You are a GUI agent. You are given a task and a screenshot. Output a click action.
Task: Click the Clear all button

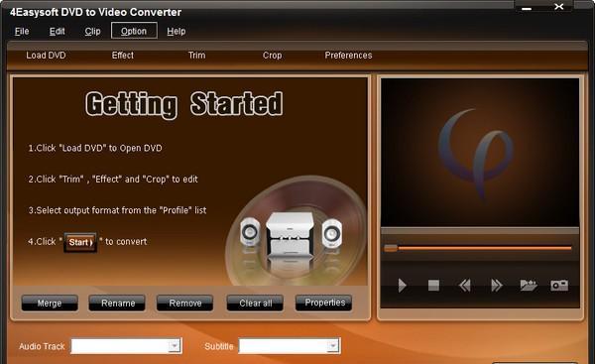(x=255, y=303)
